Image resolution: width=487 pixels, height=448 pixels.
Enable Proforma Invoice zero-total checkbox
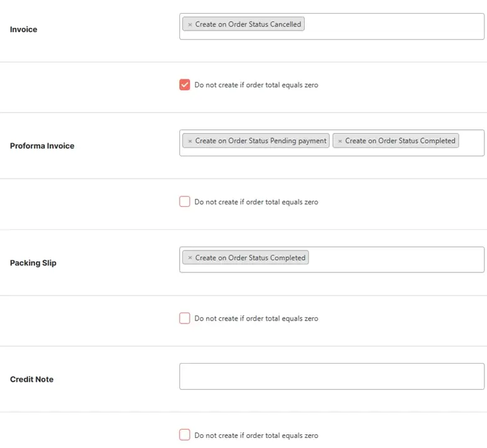point(184,201)
